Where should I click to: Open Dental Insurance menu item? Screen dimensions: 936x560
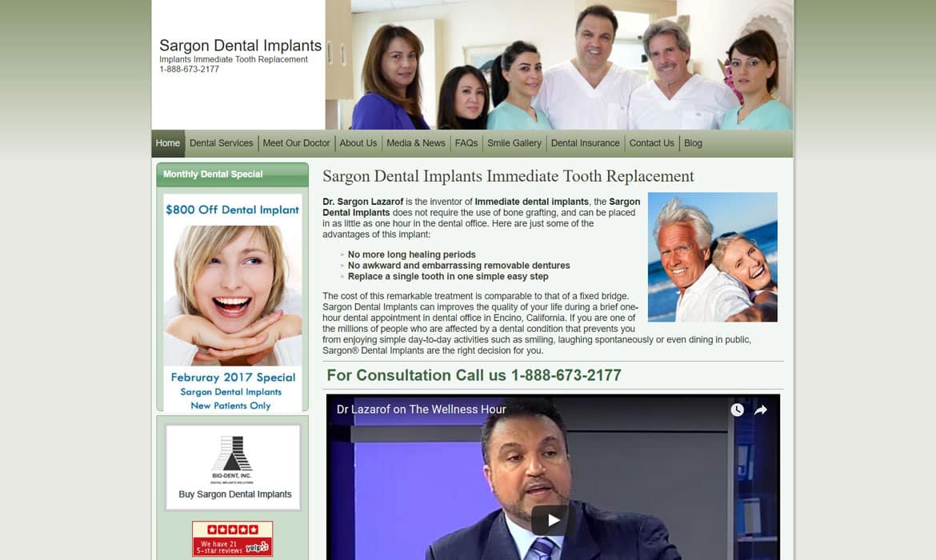click(x=585, y=143)
